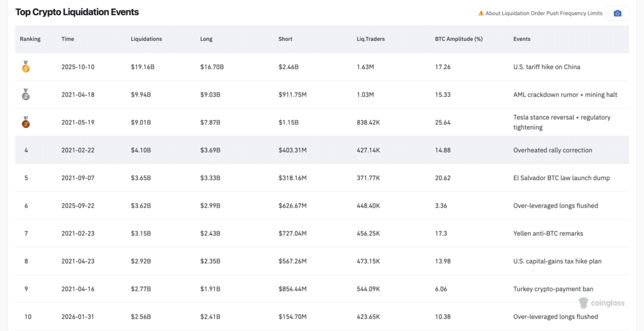Click the gold medal rank 1 icon
This screenshot has height=331, width=644.
click(x=25, y=67)
